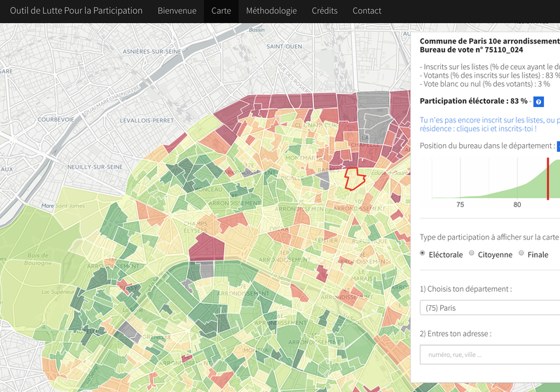This screenshot has height=392, width=560.
Task: Click the red-outlined selected bureau on map
Action: (x=355, y=178)
